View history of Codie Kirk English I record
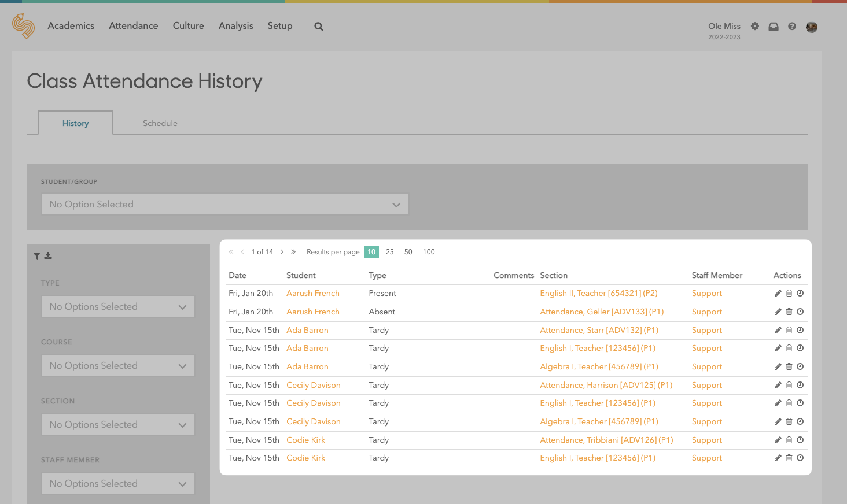This screenshot has width=847, height=504. pyautogui.click(x=800, y=458)
